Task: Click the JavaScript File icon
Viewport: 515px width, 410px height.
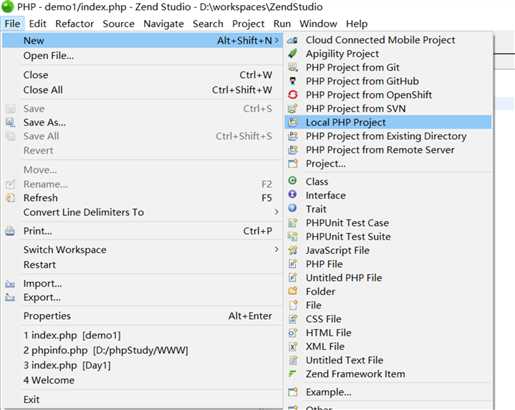Action: (293, 250)
